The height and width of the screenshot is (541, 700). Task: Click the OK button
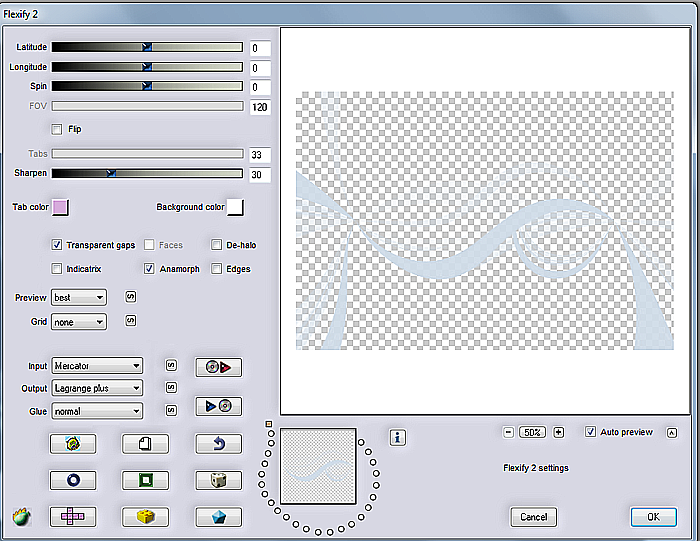pos(654,517)
